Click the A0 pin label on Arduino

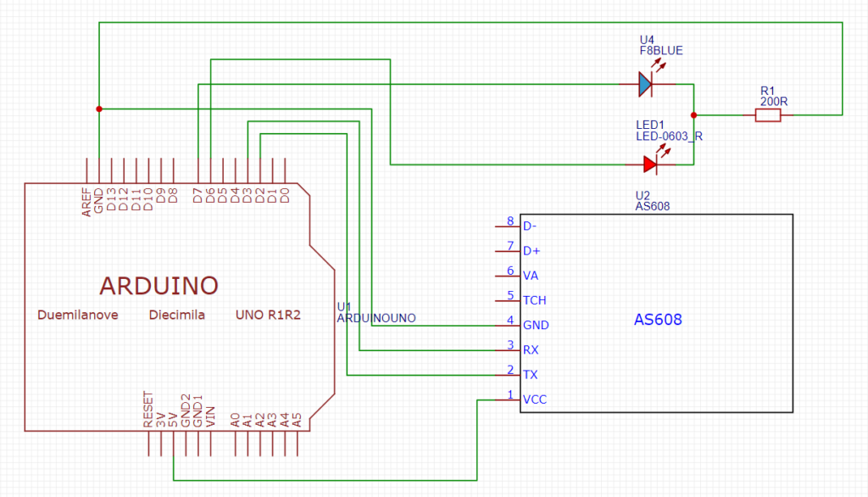pyautogui.click(x=236, y=420)
